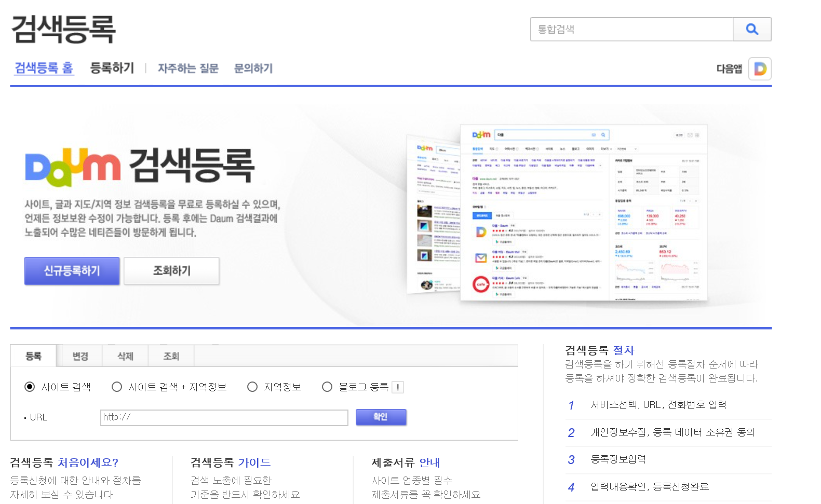Click the 검색등록 page title logo

[63, 29]
